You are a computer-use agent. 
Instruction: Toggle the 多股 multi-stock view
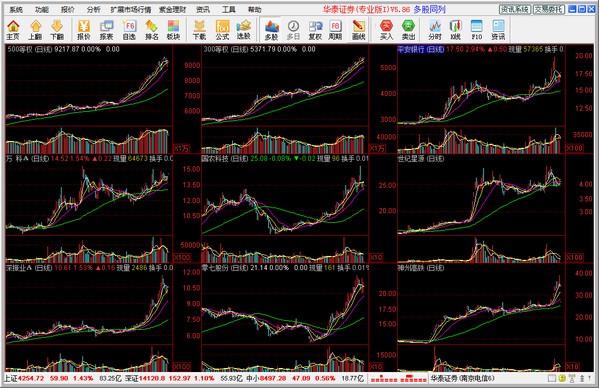click(x=271, y=30)
